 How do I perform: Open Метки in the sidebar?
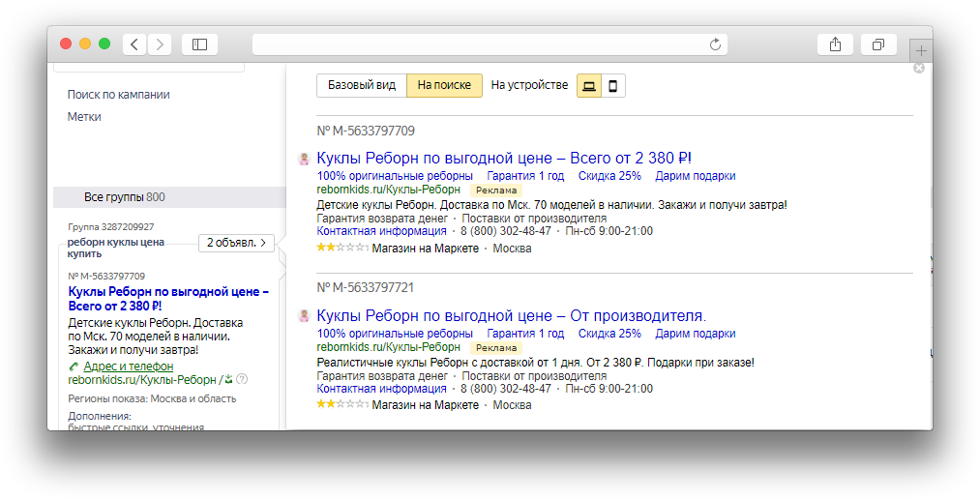tap(84, 117)
